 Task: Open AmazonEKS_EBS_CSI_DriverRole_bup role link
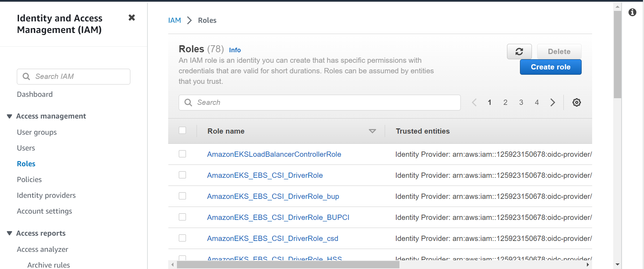(x=273, y=196)
